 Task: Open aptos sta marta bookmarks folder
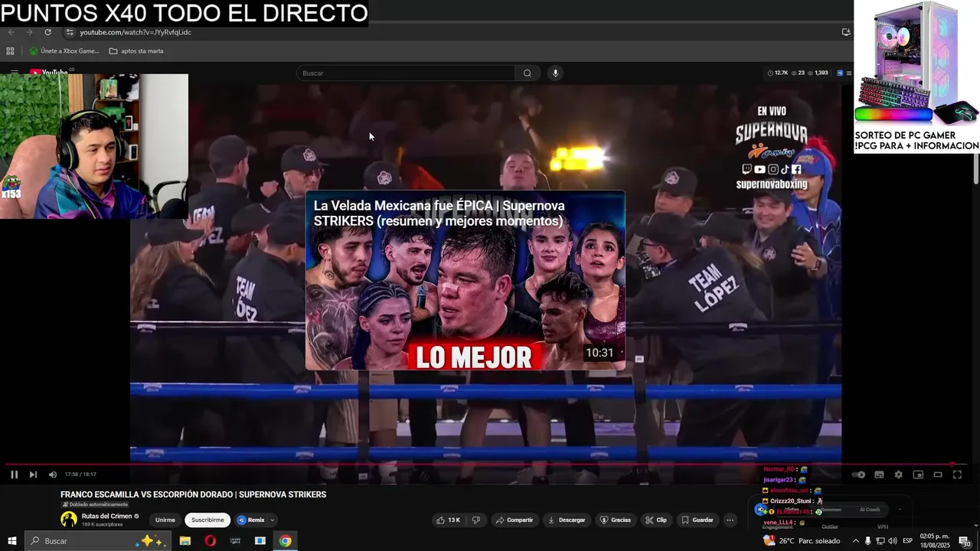[136, 51]
